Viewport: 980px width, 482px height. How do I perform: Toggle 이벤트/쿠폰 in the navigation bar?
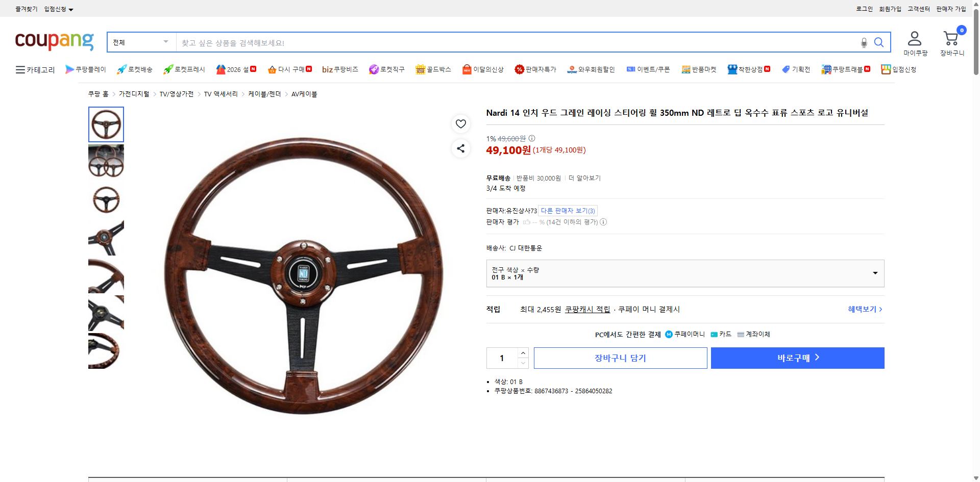tap(648, 69)
